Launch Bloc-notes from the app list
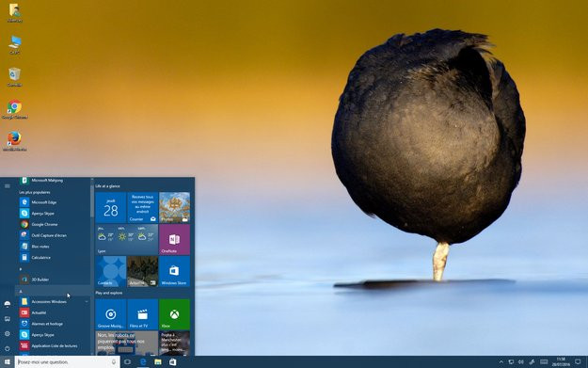This screenshot has width=588, height=368. coord(53,247)
